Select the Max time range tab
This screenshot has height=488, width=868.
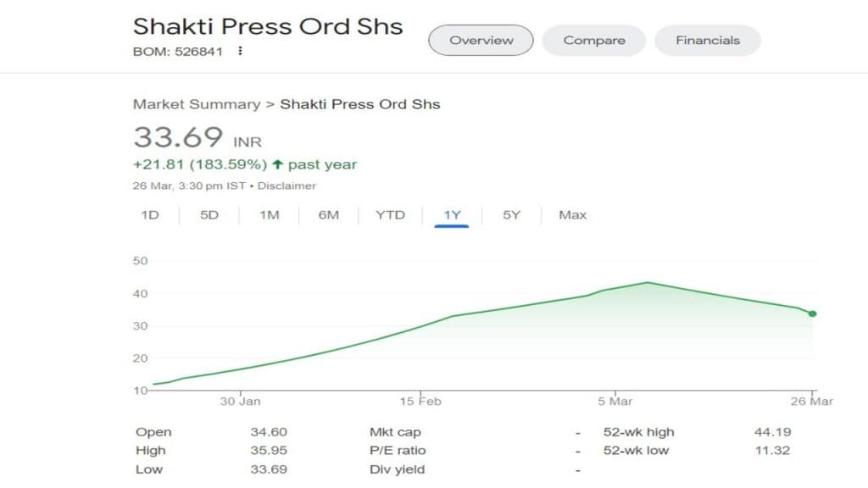572,215
